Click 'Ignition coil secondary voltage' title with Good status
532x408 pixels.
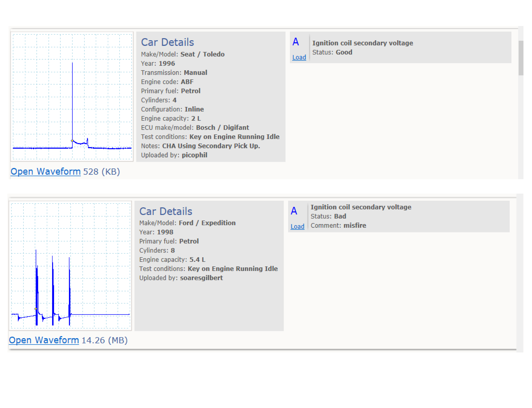362,43
